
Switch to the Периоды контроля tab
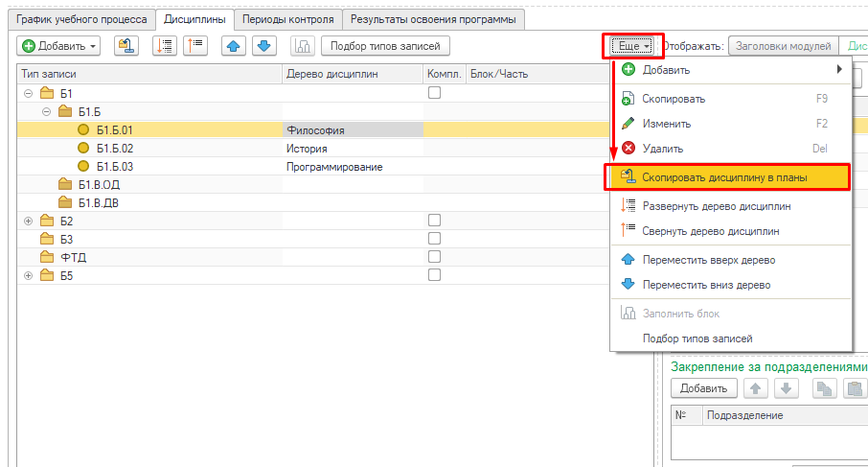pyautogui.click(x=288, y=19)
